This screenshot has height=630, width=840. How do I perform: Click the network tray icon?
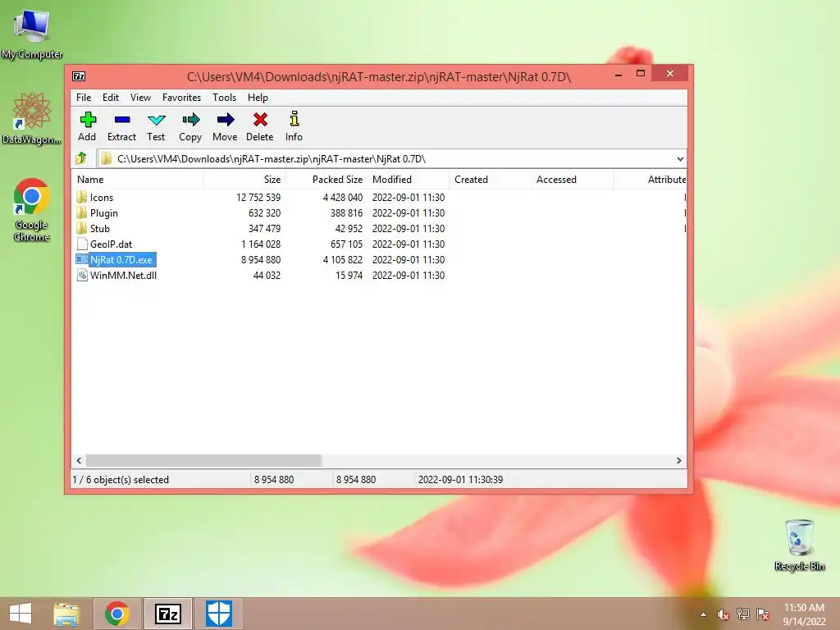tap(743, 614)
